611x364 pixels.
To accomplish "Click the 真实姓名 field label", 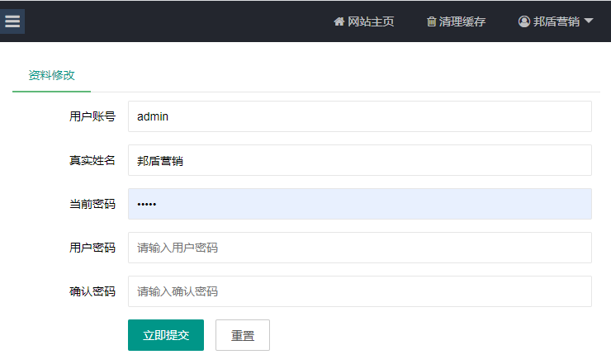I will pos(92,160).
